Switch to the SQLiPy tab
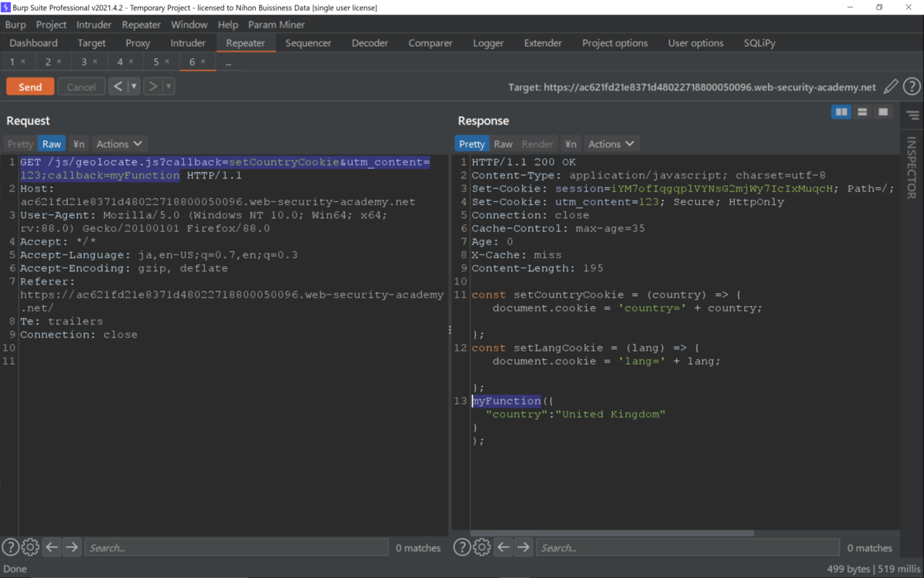 [x=760, y=43]
